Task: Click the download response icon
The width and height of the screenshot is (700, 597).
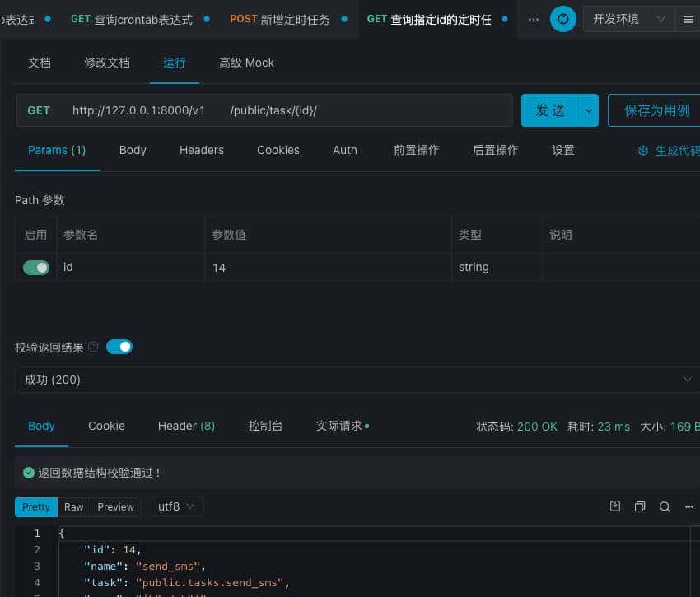Action: [615, 506]
